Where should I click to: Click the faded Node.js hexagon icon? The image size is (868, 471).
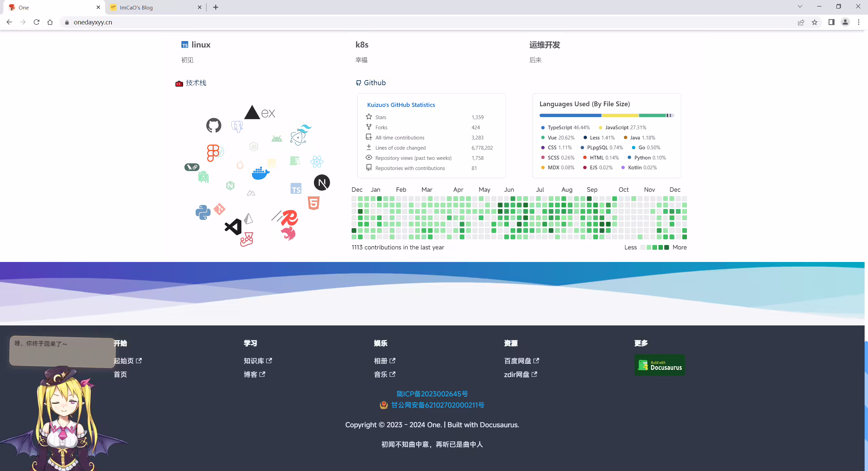(254, 146)
